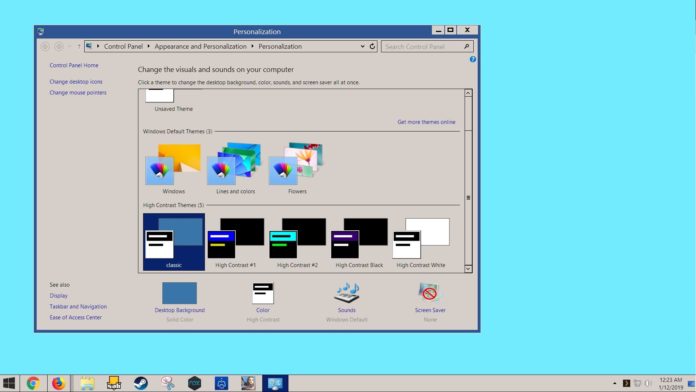Screen dimensions: 696x392
Task: Open Taskbar and Navigation link
Action: point(78,307)
